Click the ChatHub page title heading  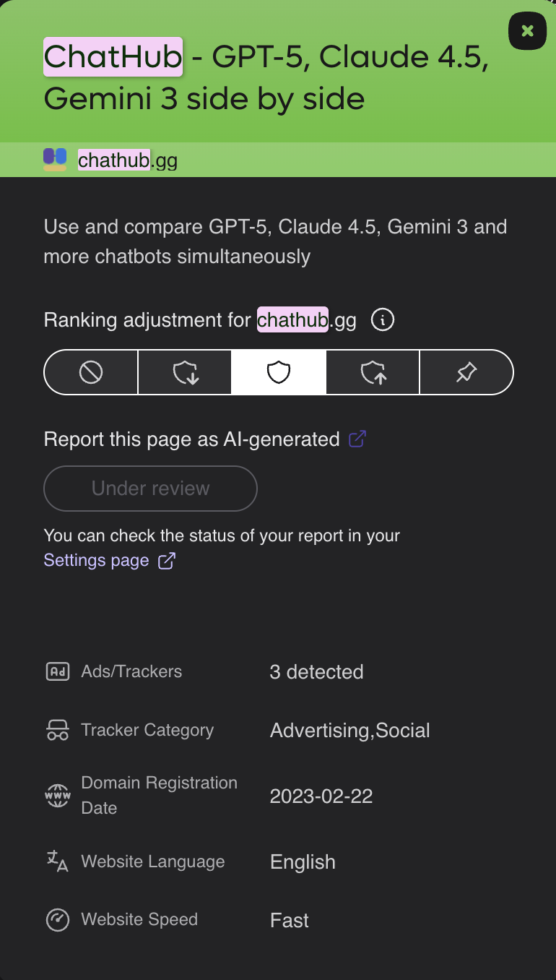coord(266,77)
